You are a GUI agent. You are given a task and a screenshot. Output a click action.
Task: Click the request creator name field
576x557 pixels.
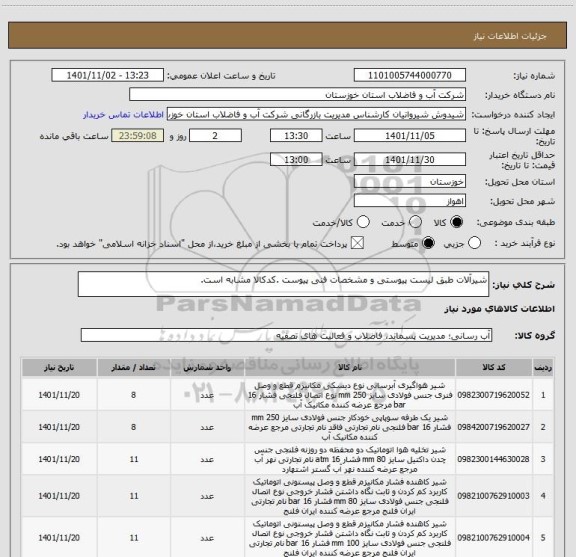click(x=316, y=115)
